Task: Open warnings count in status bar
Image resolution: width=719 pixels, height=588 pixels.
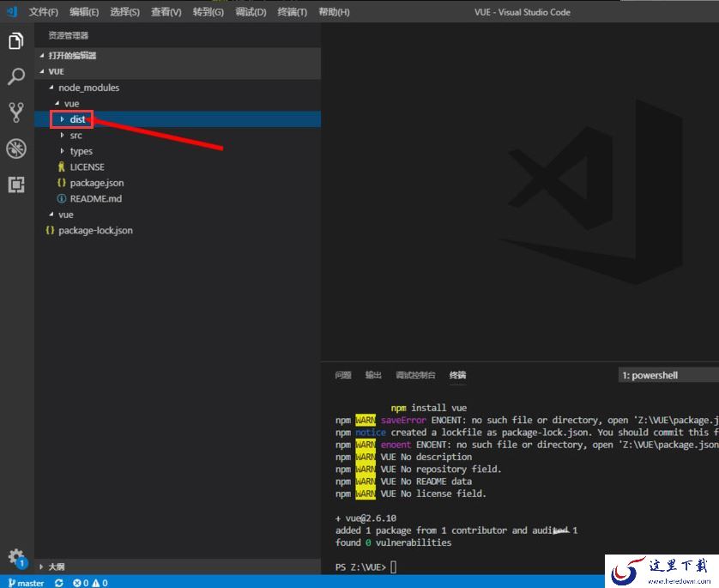Action: pyautogui.click(x=100, y=583)
